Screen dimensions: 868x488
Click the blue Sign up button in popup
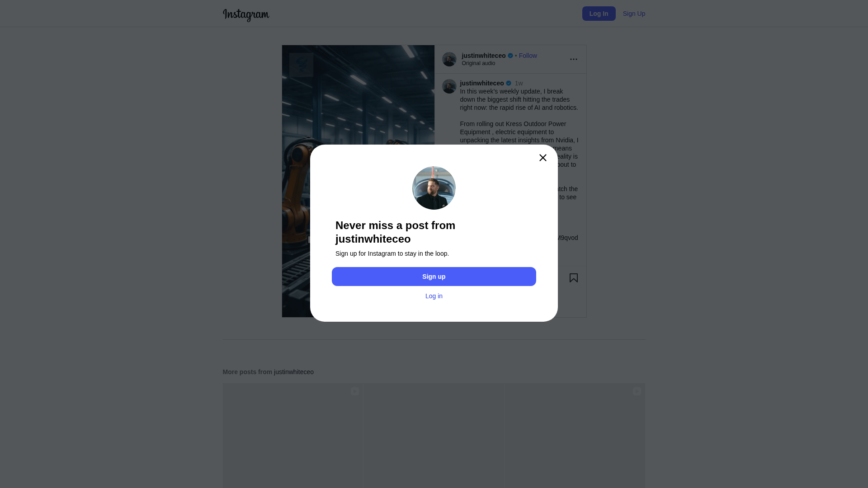434,277
